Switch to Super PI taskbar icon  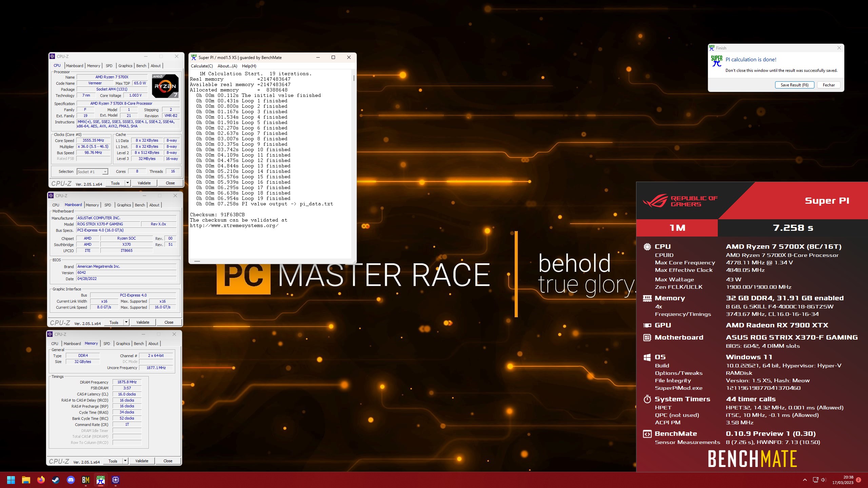[x=100, y=480]
